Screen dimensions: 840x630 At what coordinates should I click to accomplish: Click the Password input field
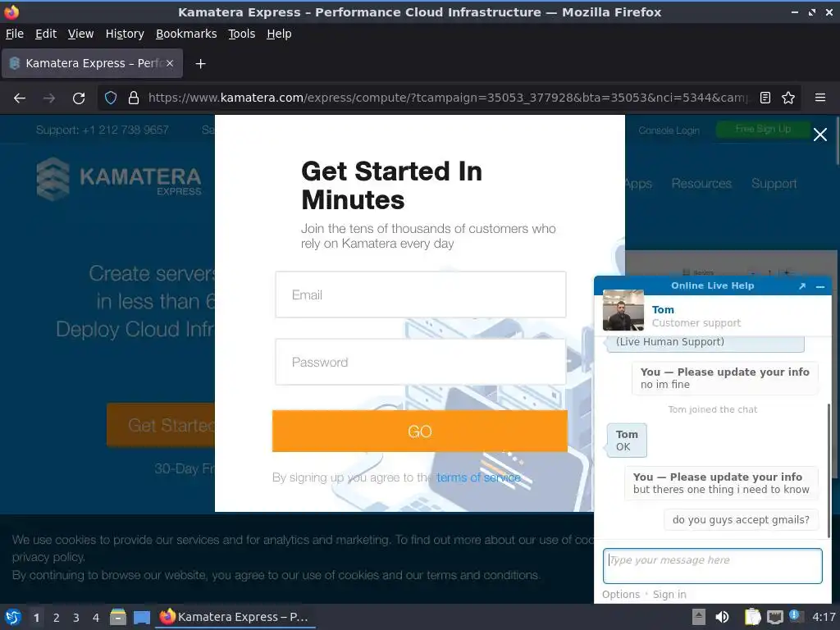click(421, 362)
